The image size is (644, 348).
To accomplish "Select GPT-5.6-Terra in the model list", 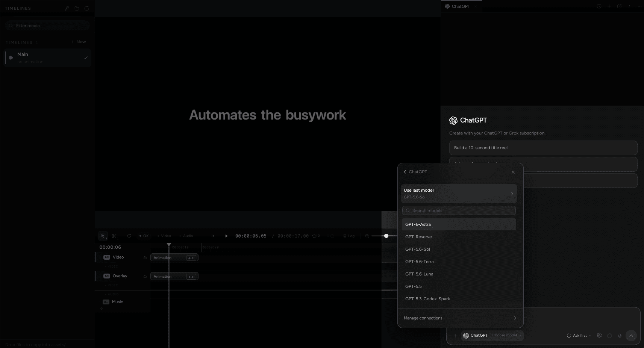I will tap(459, 262).
